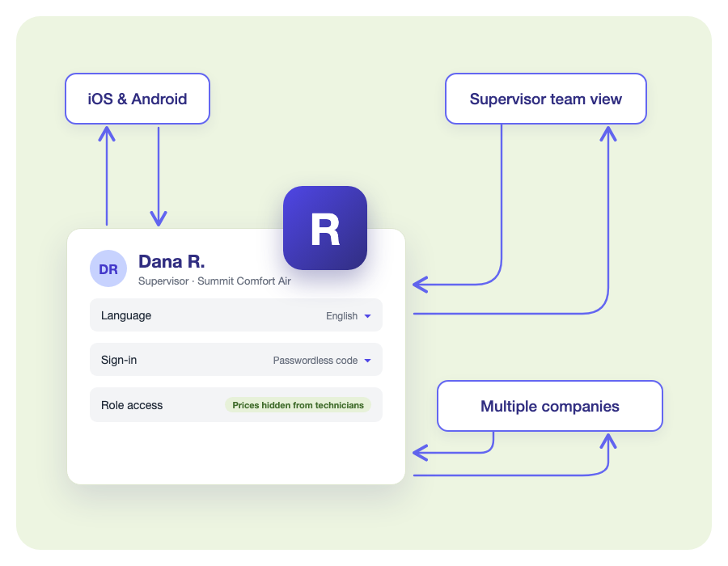Click the Role access label

click(132, 405)
